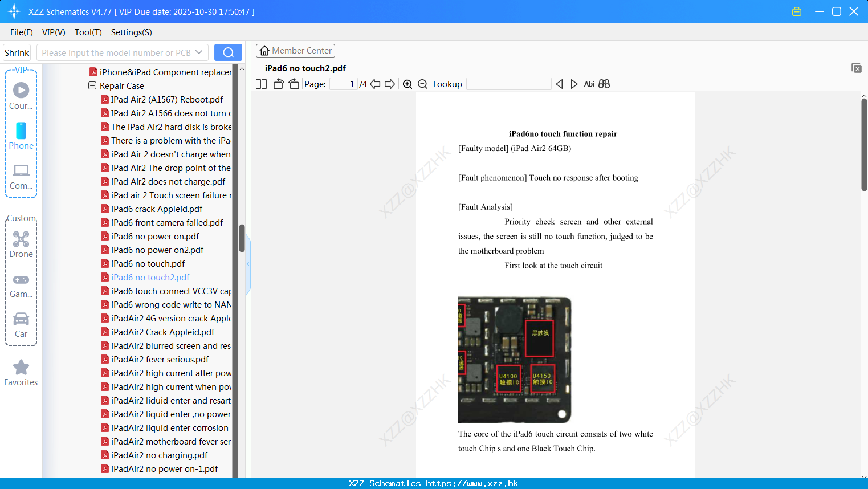Find previous lookup result

click(559, 84)
